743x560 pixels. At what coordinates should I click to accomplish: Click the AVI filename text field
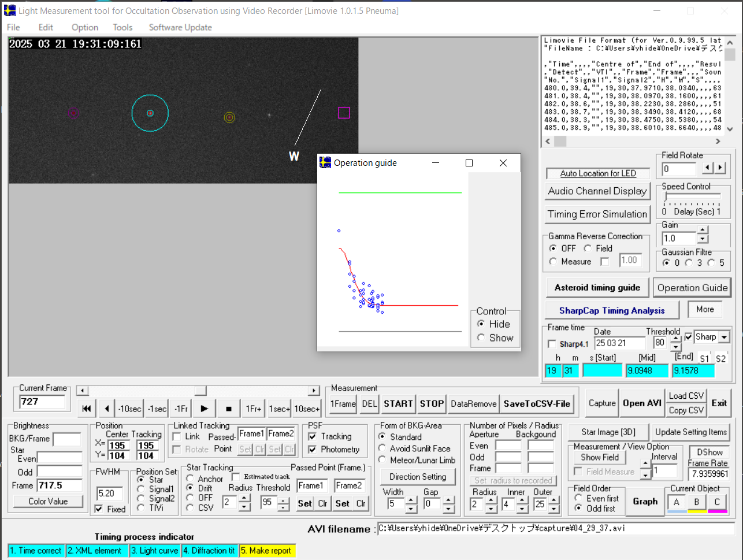click(555, 528)
